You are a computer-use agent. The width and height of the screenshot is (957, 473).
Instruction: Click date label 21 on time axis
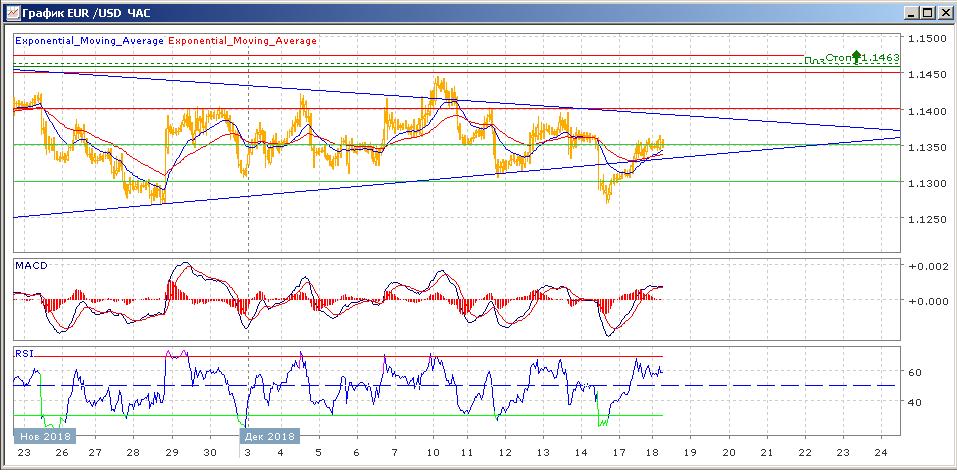(767, 453)
